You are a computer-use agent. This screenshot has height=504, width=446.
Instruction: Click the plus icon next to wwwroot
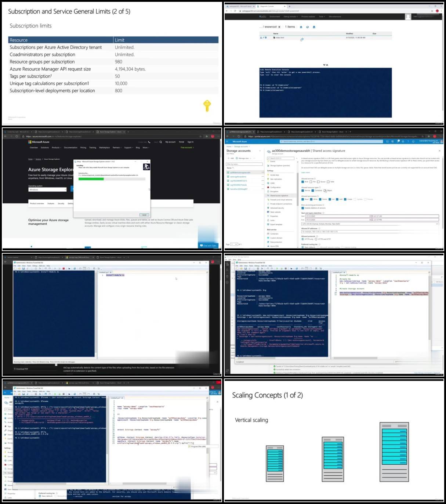click(x=279, y=27)
